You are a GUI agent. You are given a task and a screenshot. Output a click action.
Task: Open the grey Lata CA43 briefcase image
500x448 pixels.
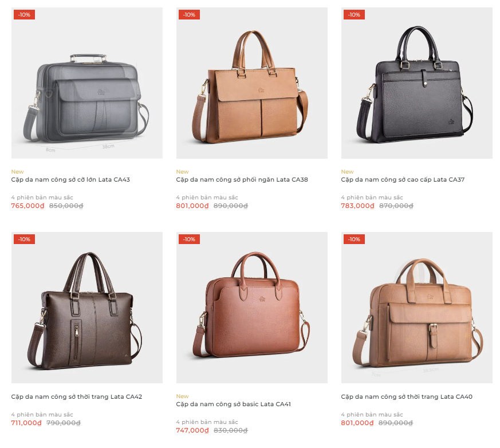(x=86, y=83)
